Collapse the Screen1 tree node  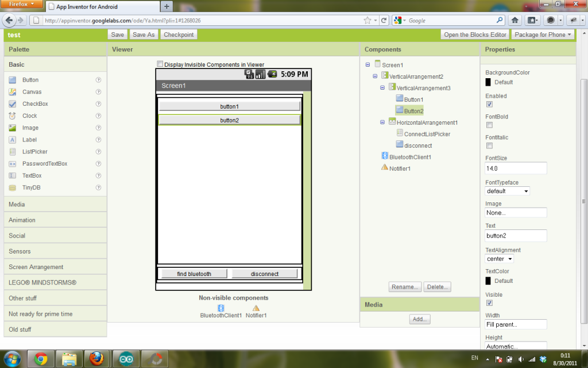367,64
